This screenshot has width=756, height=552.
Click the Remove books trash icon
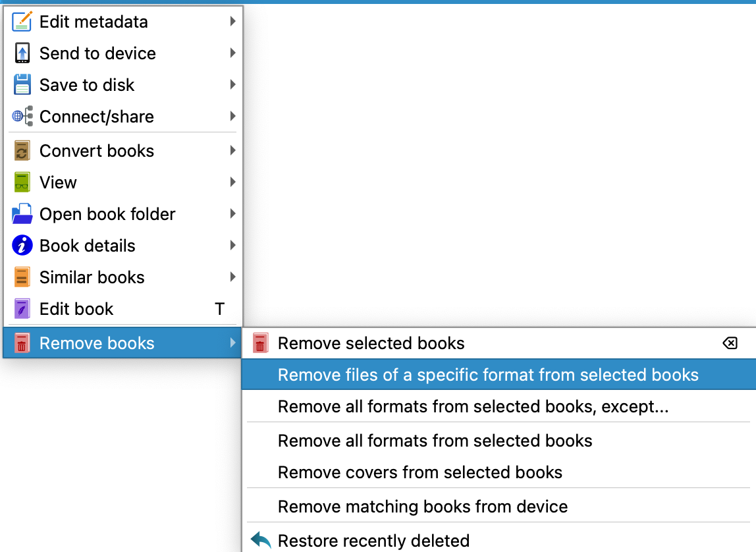tap(21, 343)
